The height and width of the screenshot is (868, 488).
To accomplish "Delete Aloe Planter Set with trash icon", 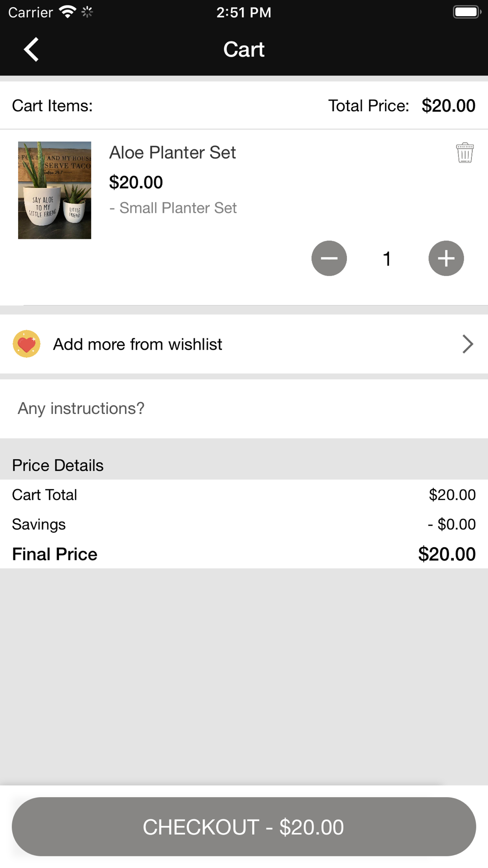I will pos(465,153).
